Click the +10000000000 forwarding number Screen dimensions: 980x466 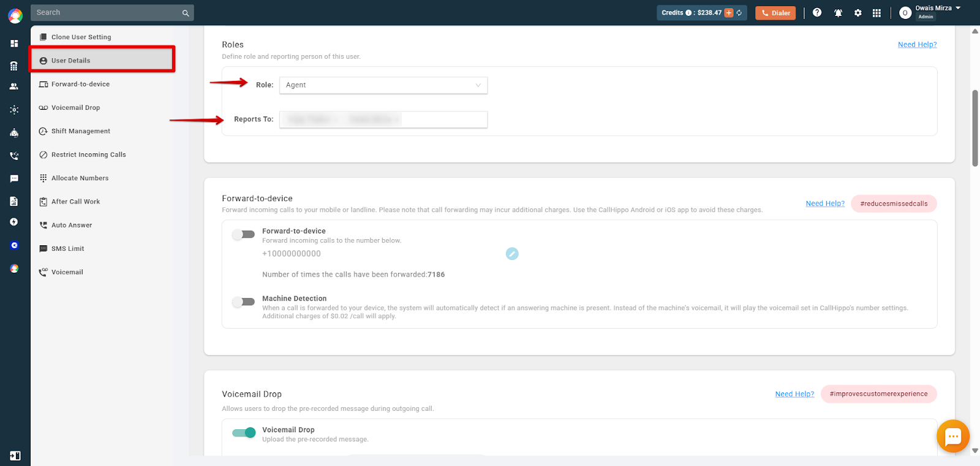pos(292,254)
